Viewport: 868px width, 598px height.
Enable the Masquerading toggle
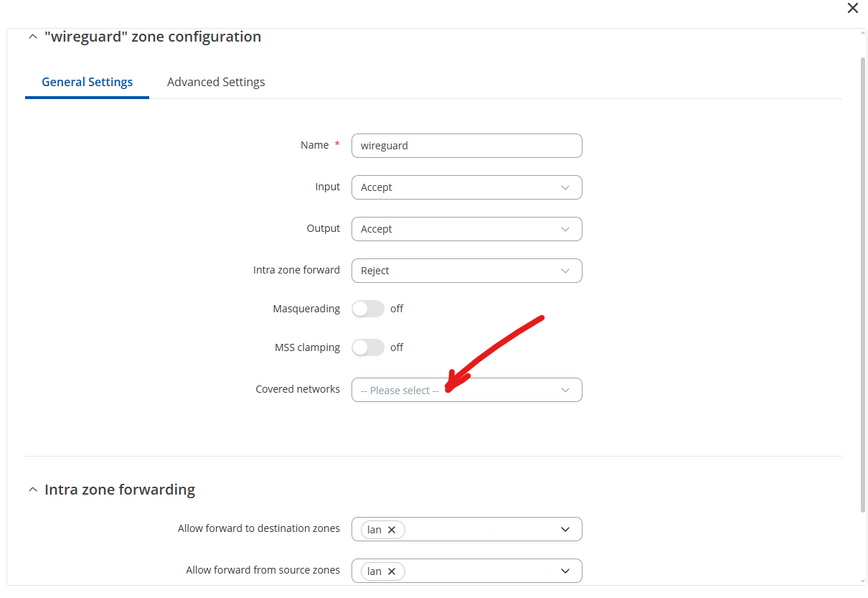click(368, 309)
